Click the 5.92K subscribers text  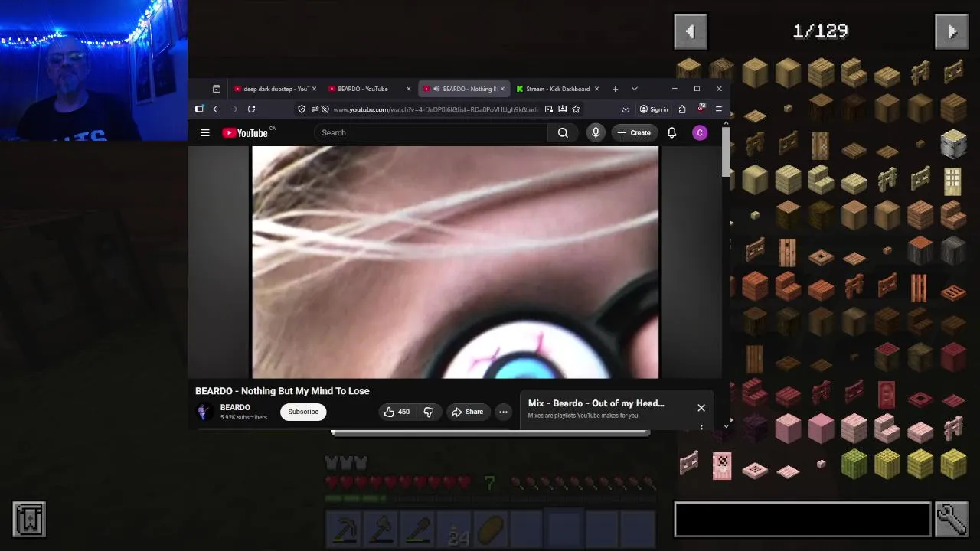click(243, 417)
